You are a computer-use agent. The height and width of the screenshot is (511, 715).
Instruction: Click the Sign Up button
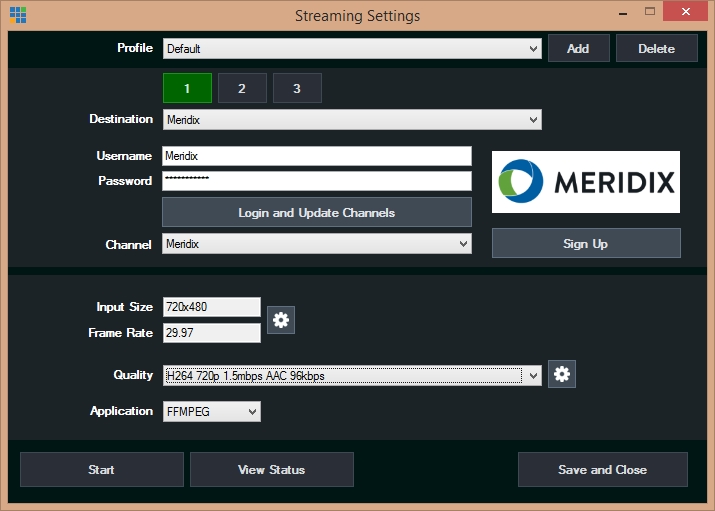click(586, 243)
